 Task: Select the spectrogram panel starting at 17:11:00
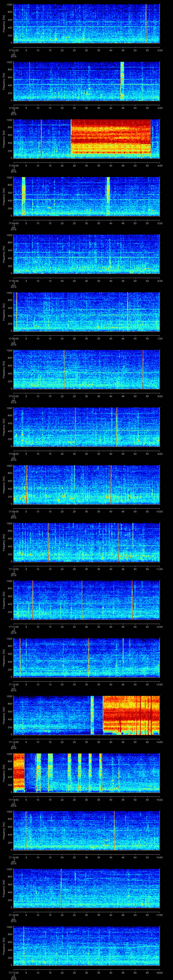click(x=86, y=600)
